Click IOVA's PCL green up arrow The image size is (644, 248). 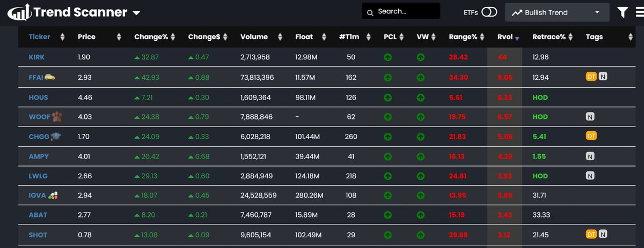388,196
